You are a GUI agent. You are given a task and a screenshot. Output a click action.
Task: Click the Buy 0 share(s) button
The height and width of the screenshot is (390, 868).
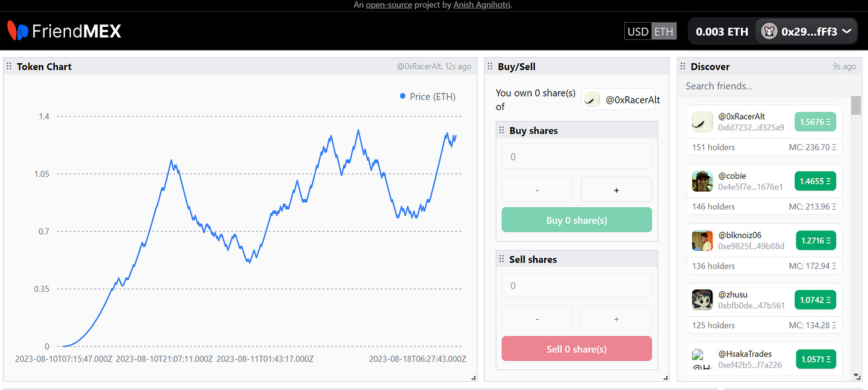point(576,220)
